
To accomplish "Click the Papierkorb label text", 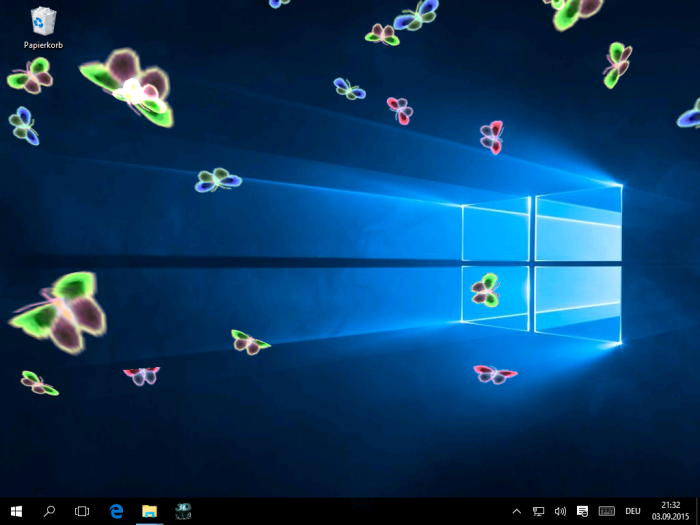I will [x=43, y=45].
